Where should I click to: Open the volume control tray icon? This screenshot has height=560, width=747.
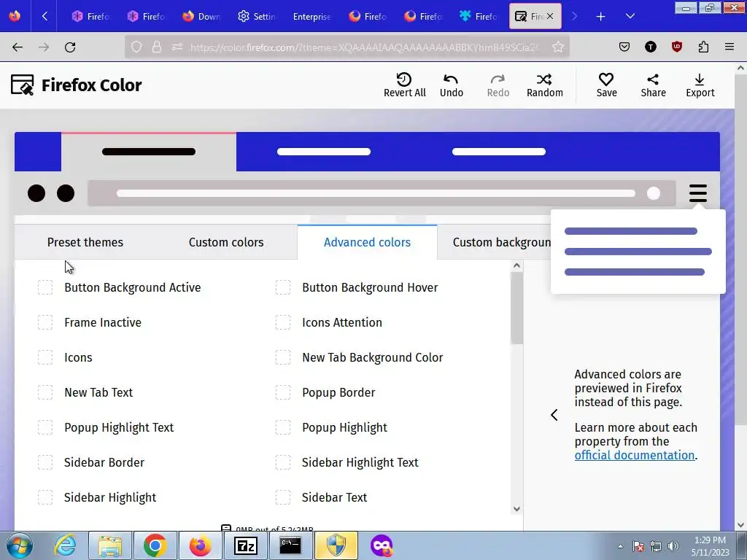click(x=673, y=546)
